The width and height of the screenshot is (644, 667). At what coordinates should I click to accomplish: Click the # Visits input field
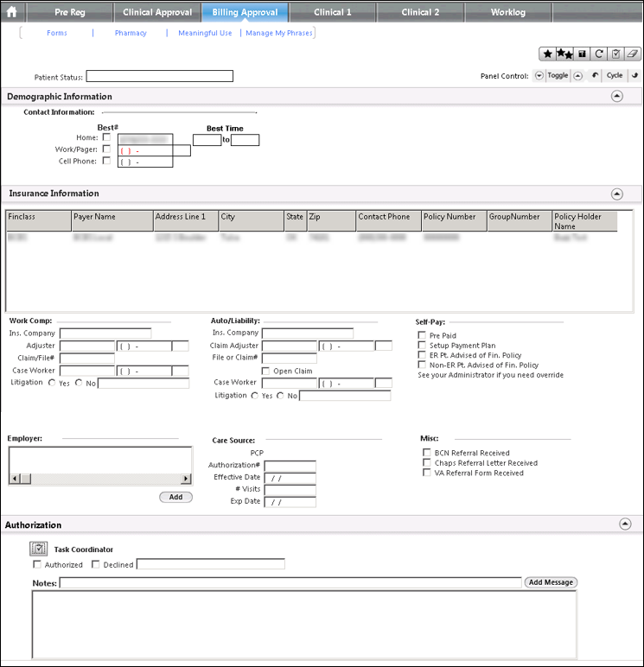point(290,490)
